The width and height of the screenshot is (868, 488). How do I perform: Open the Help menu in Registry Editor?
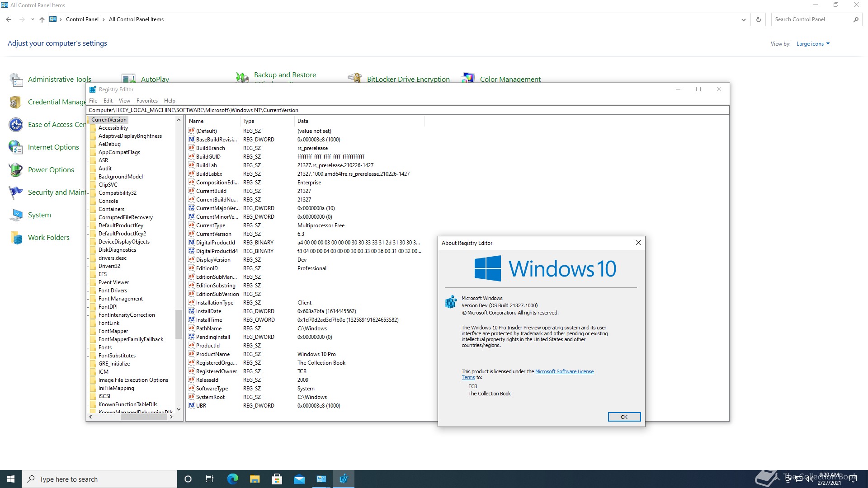[170, 101]
